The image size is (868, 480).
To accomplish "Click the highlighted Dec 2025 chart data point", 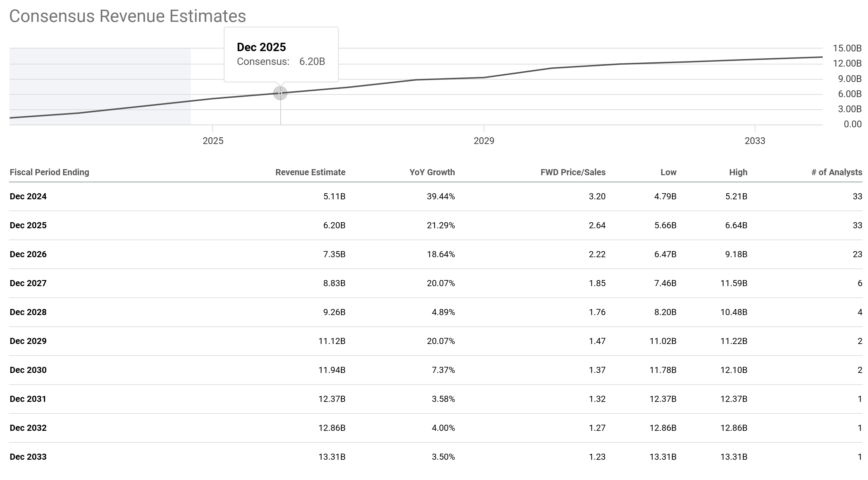I will [280, 93].
